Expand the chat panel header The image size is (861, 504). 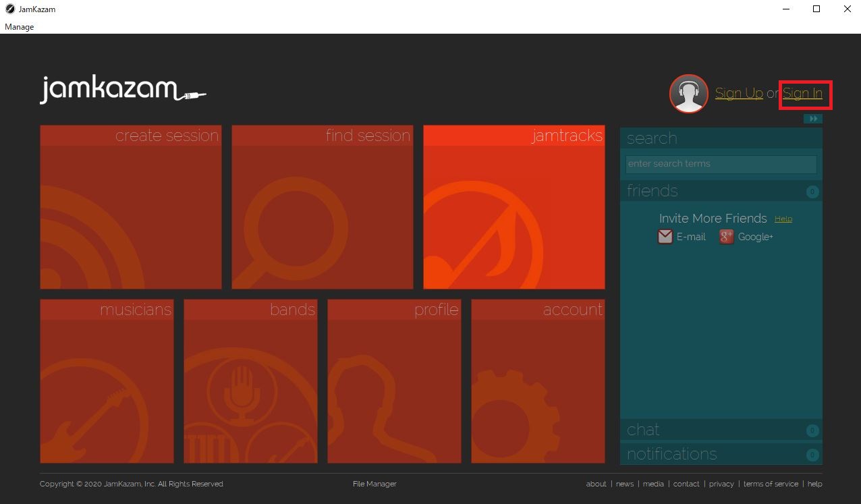pyautogui.click(x=721, y=430)
